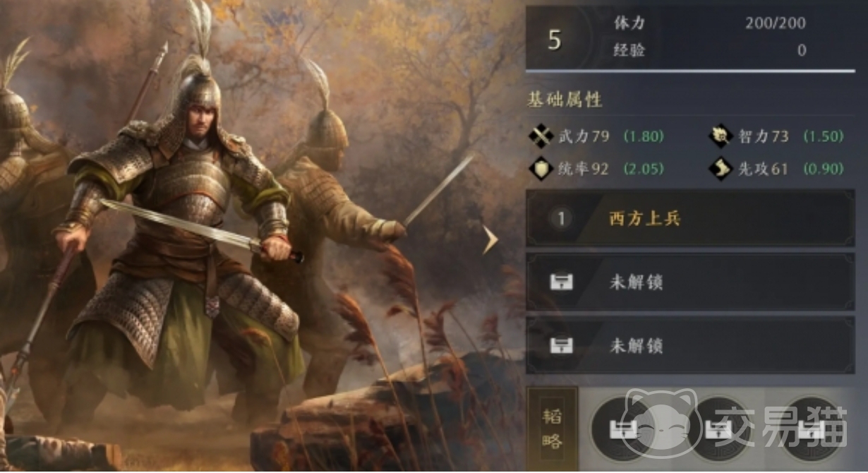Click the experience progress bar

coord(690,71)
